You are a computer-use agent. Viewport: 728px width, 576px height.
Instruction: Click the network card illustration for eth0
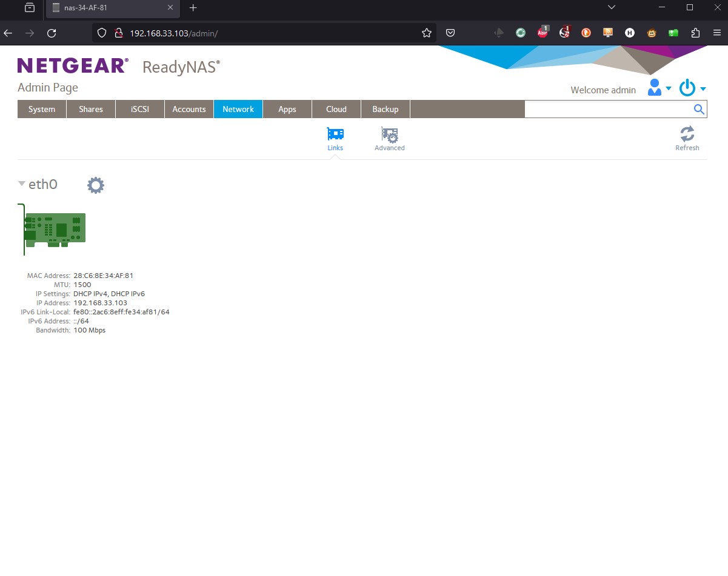[x=55, y=229]
